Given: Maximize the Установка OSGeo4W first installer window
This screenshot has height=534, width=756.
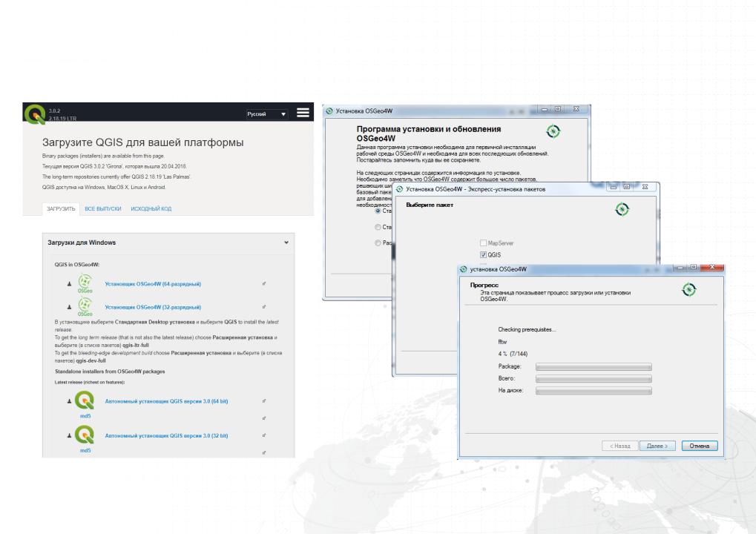Looking at the screenshot, I should 558,109.
